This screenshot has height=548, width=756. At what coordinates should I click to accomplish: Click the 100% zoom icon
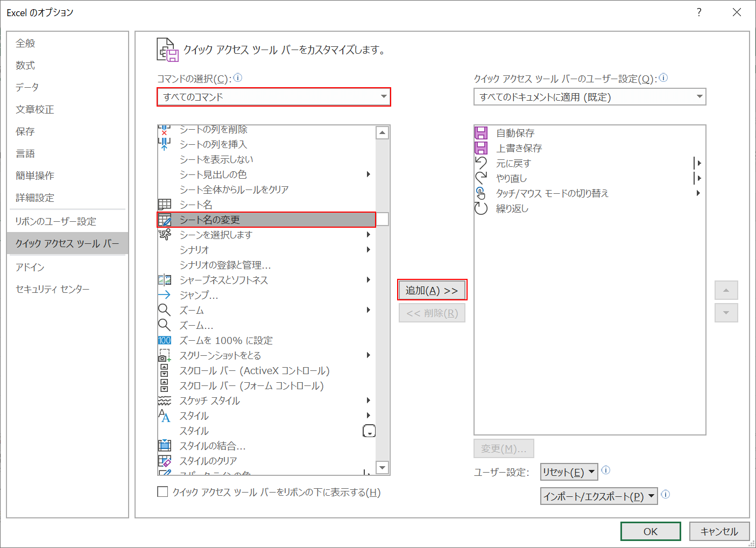coord(165,340)
